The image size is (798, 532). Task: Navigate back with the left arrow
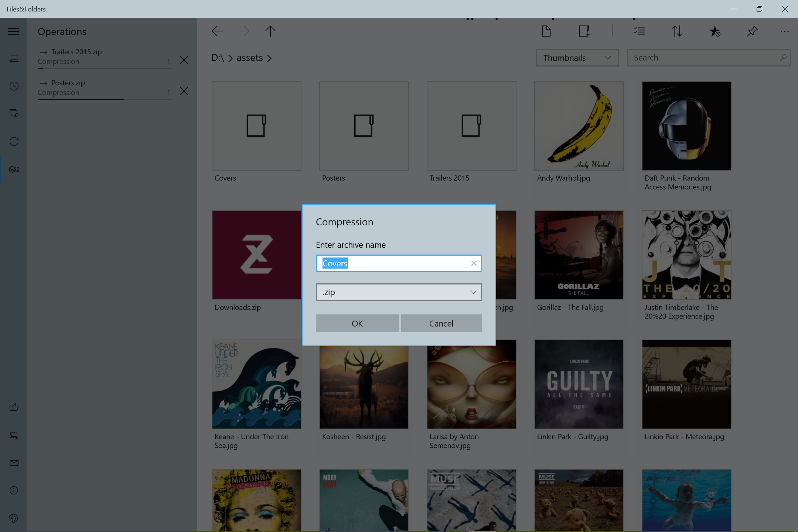217,31
